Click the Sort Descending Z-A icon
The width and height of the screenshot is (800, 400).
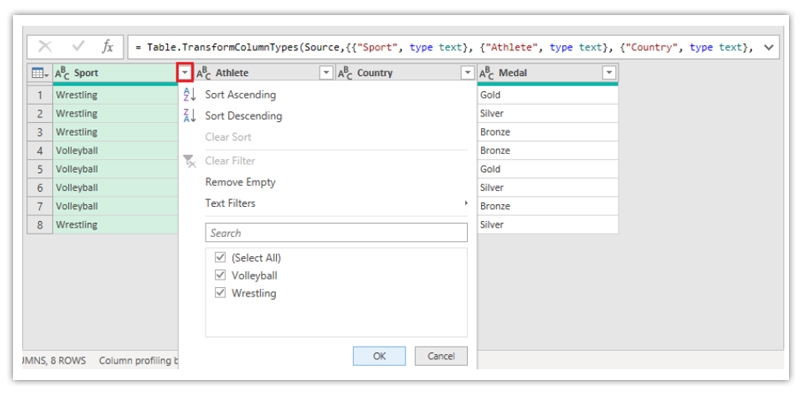(190, 116)
